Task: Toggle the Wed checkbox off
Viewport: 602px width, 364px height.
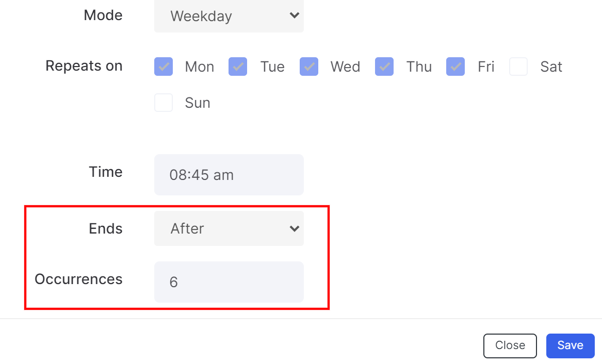Action: tap(309, 67)
